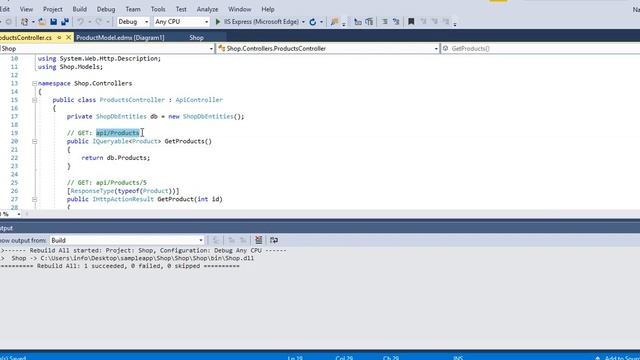The image size is (640, 360).
Task: Open the View menu
Action: (x=26, y=9)
